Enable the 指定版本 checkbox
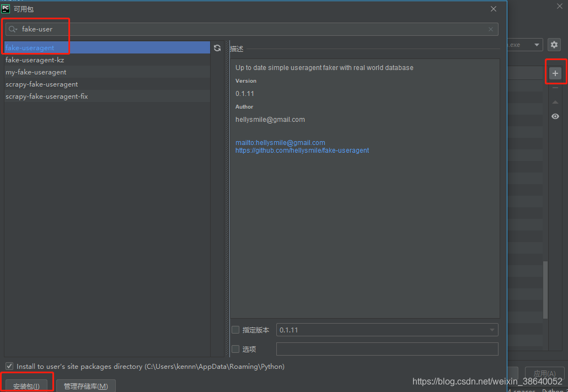Image resolution: width=568 pixels, height=392 pixels. pos(235,330)
